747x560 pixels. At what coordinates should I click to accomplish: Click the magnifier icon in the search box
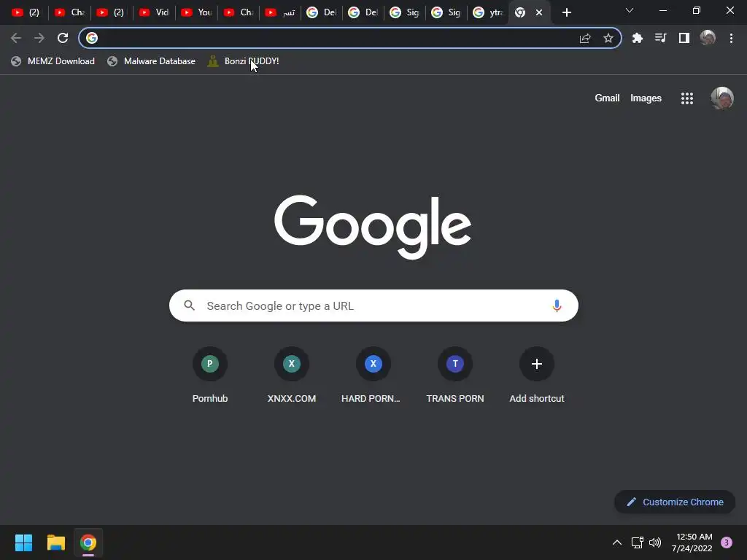tap(189, 306)
